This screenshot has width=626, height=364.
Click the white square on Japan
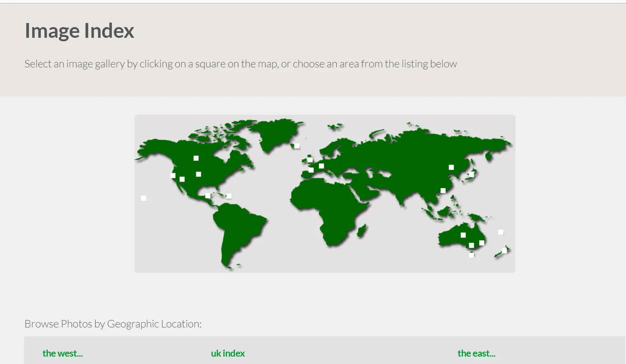tap(471, 175)
